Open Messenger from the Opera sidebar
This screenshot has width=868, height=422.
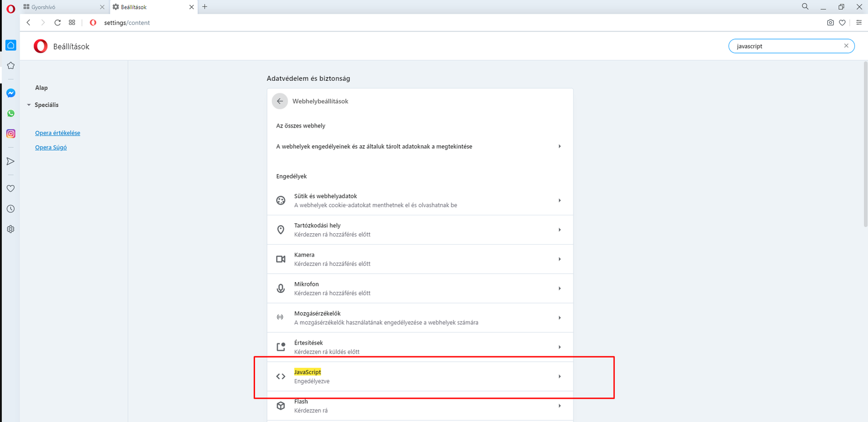tap(11, 93)
